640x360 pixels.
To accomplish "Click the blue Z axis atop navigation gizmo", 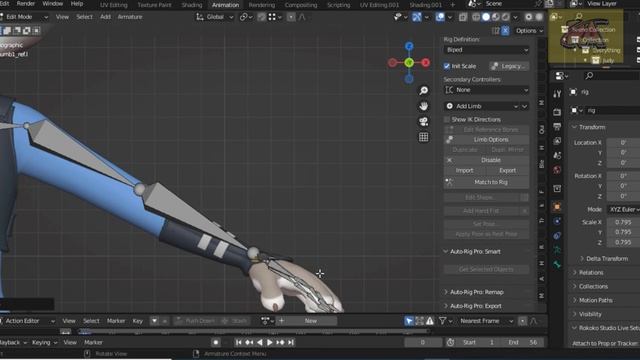I will 409,46.
